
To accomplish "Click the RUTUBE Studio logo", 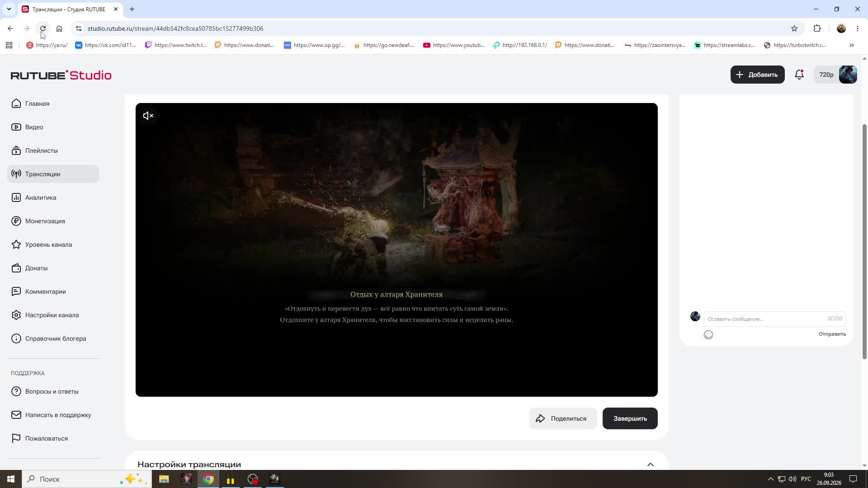I will pyautogui.click(x=61, y=75).
